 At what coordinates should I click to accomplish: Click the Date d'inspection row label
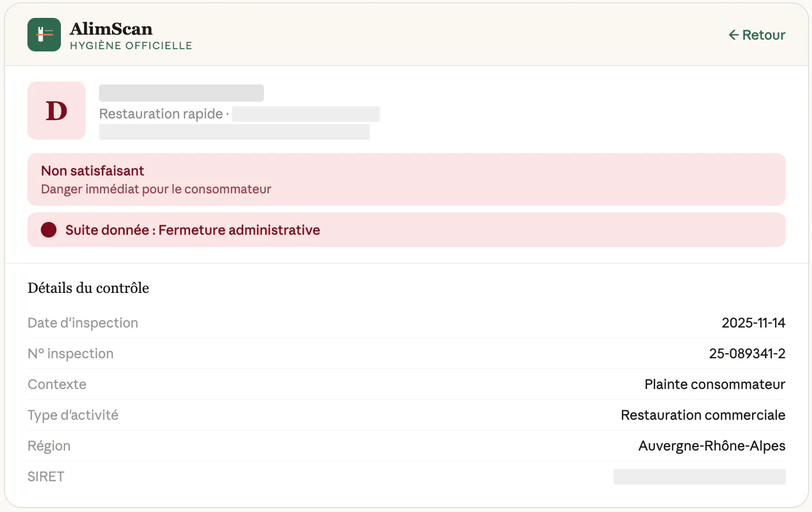pos(83,323)
